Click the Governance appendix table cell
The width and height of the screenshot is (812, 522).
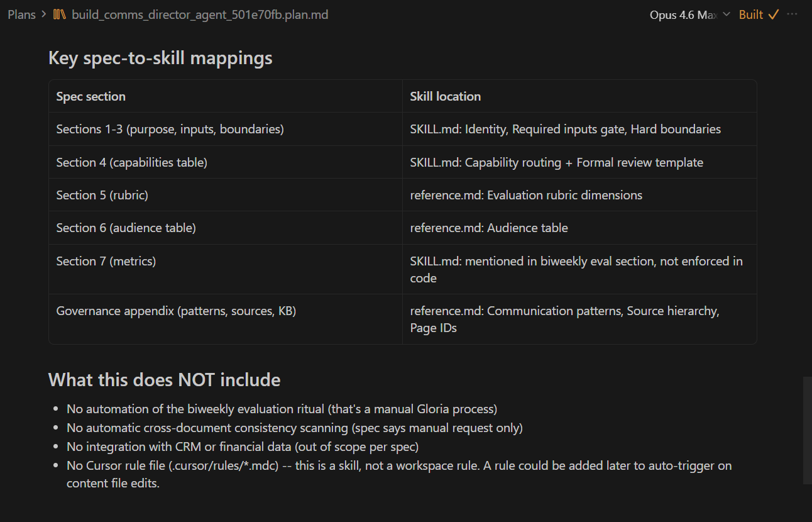(176, 311)
